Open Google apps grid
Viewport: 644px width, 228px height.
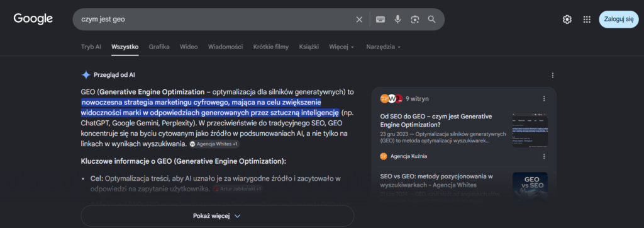tap(587, 20)
